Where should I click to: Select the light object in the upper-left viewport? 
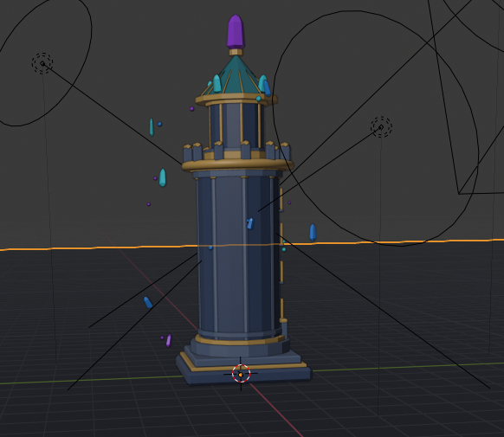coord(42,63)
